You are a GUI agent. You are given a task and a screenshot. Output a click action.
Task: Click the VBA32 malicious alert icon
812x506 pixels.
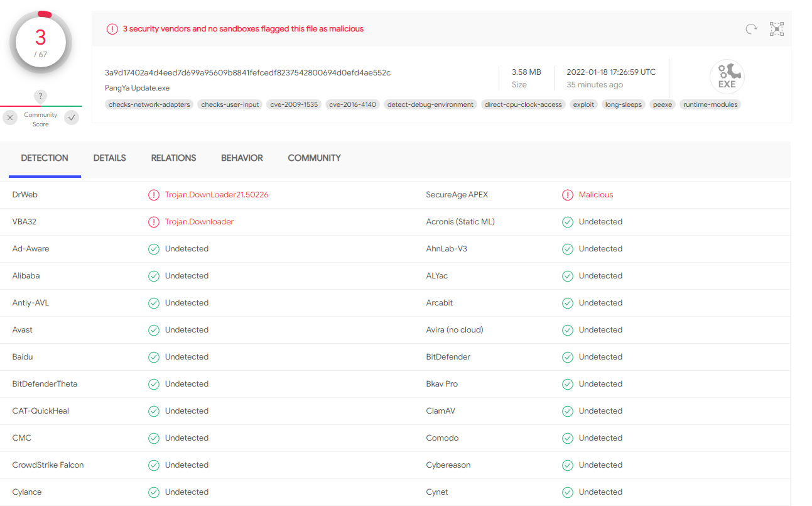pos(154,222)
